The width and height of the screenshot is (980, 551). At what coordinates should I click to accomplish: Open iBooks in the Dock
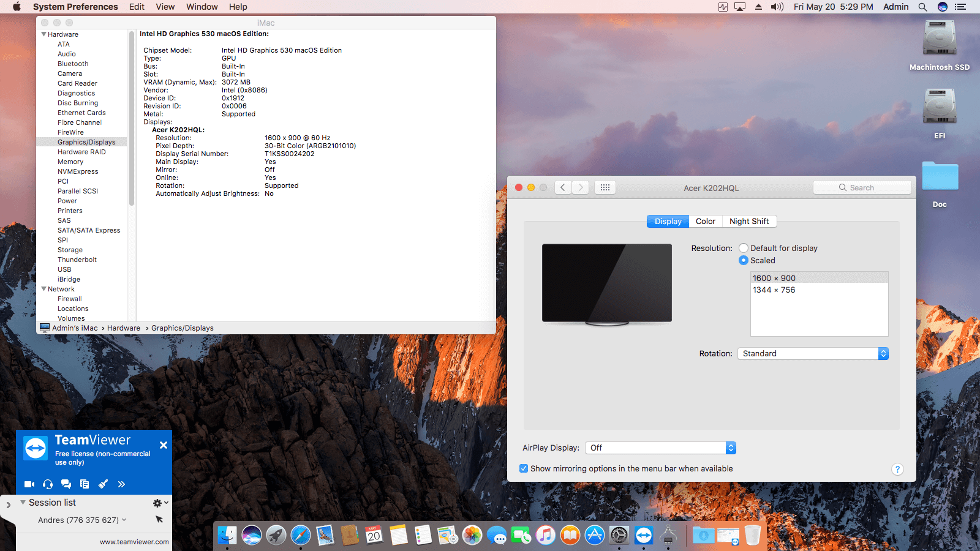(570, 536)
